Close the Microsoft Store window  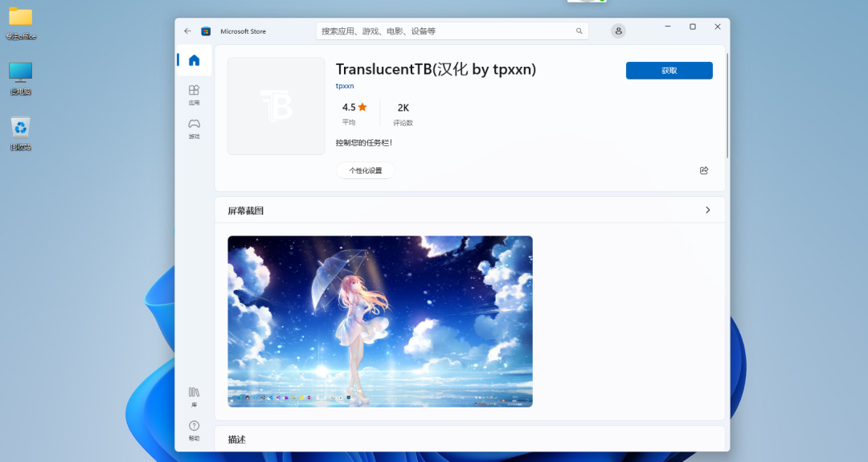click(x=718, y=27)
